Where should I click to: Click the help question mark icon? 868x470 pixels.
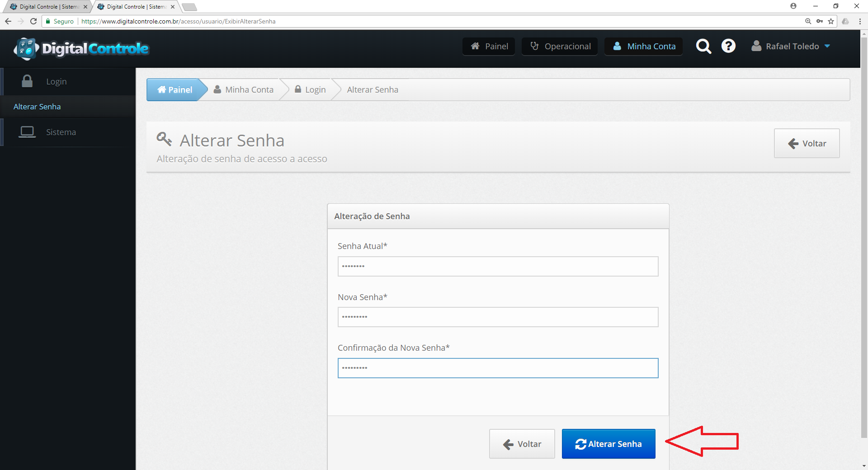point(728,46)
